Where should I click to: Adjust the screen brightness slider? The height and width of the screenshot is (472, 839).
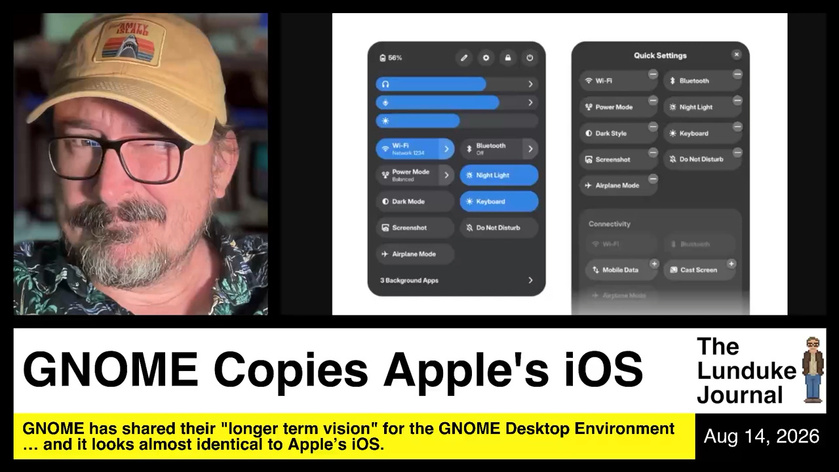point(457,120)
